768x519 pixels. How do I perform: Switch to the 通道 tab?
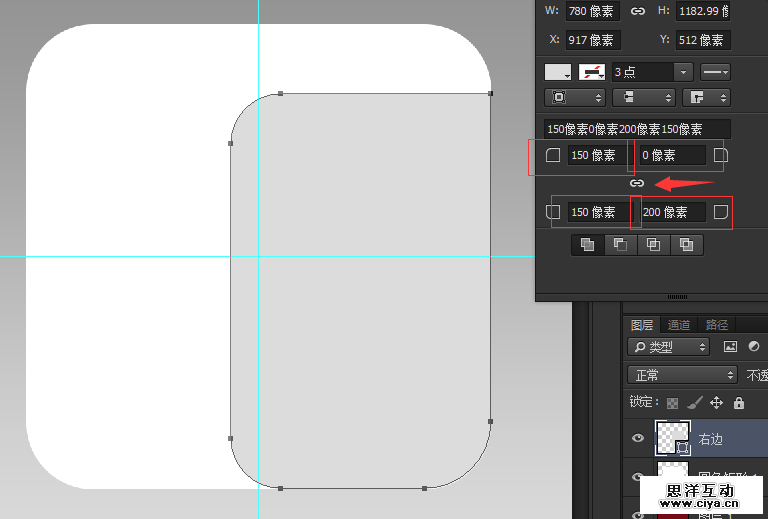click(x=679, y=325)
